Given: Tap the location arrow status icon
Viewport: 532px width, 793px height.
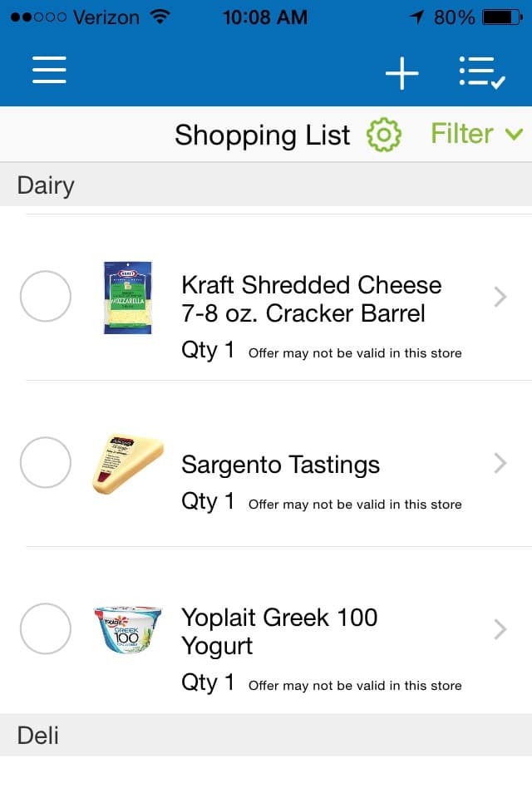Looking at the screenshot, I should 416,17.
